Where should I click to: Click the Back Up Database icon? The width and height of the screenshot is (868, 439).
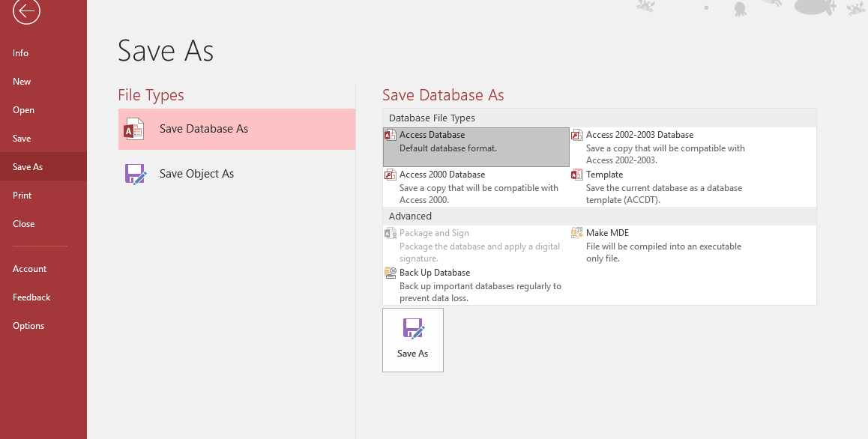pos(391,273)
